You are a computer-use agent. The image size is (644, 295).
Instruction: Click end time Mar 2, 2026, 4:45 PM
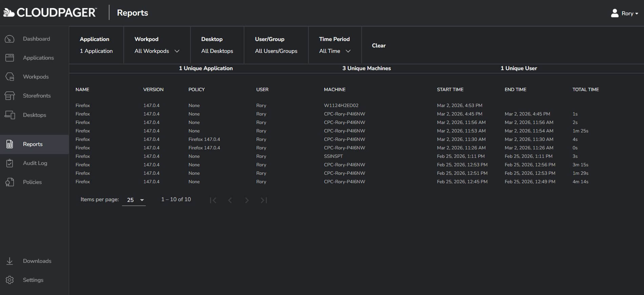tap(527, 114)
